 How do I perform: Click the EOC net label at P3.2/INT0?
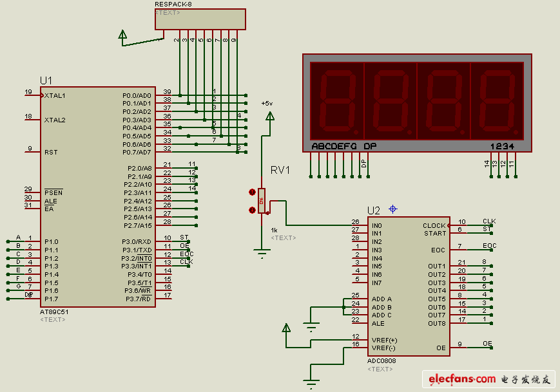[187, 254]
